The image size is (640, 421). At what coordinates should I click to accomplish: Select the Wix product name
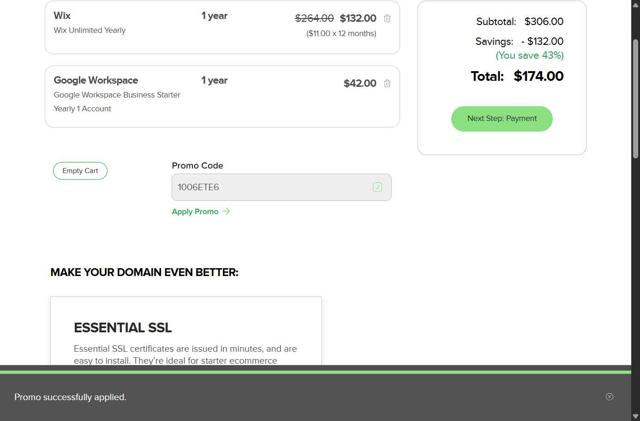62,16
